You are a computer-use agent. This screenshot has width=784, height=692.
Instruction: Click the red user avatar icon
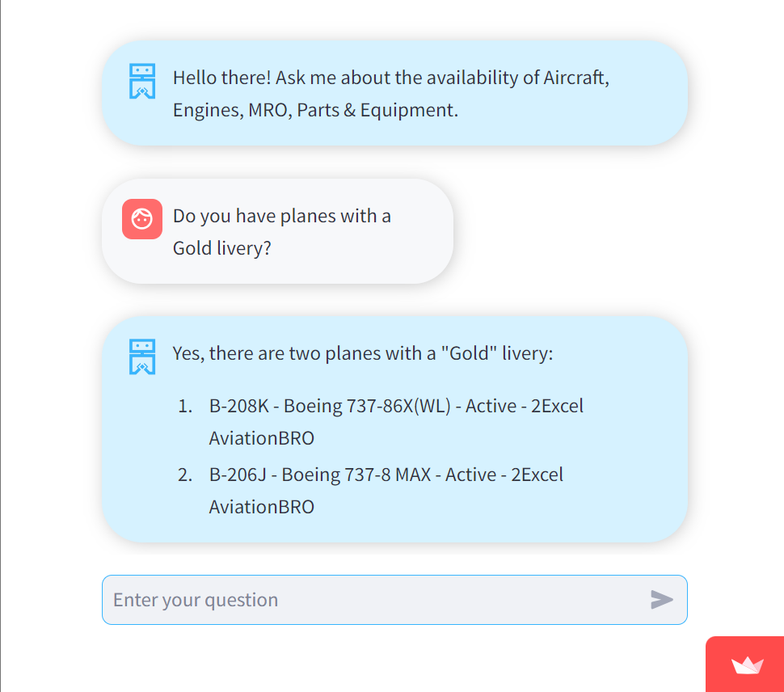click(142, 219)
